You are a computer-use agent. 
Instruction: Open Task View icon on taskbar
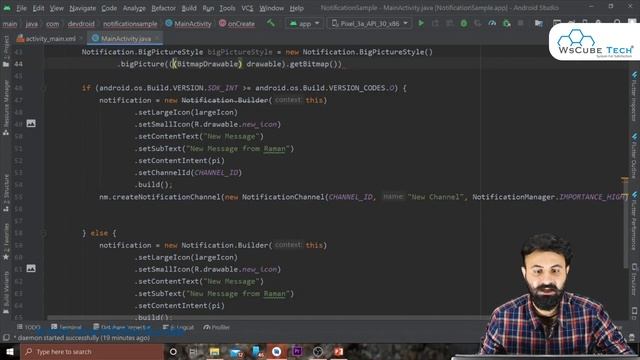coord(193,351)
